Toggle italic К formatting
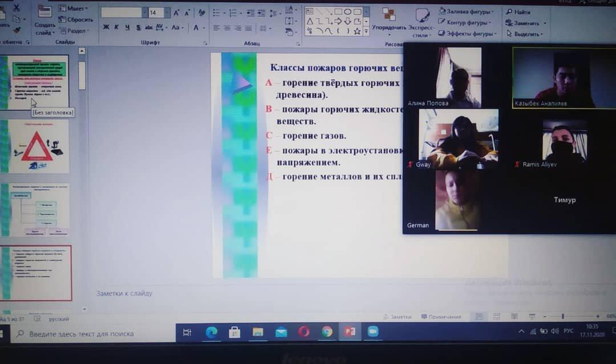The image size is (616, 364). [x=116, y=27]
